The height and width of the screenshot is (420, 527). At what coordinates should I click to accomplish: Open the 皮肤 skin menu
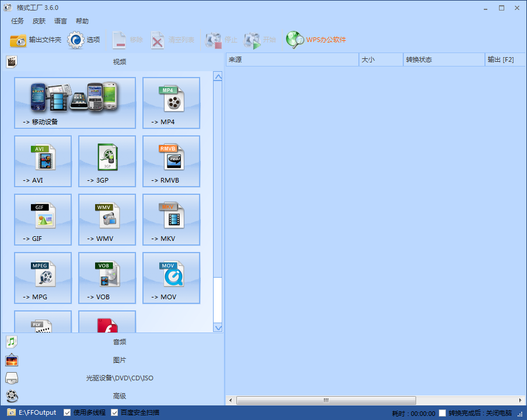coord(39,21)
